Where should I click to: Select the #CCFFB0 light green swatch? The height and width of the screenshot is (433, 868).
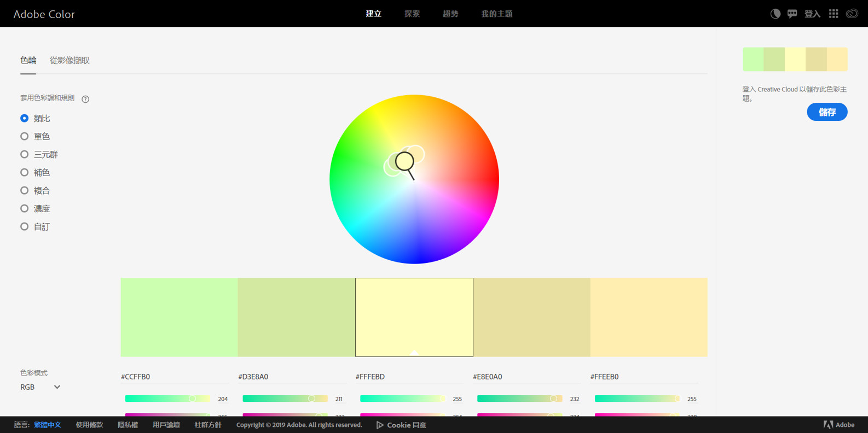(x=180, y=317)
